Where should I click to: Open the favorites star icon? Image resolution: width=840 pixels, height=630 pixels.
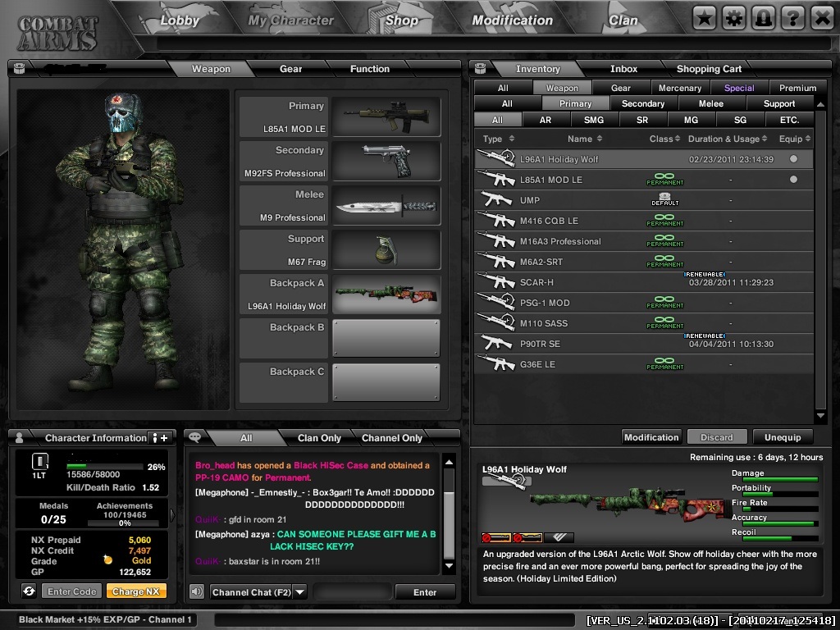(705, 18)
